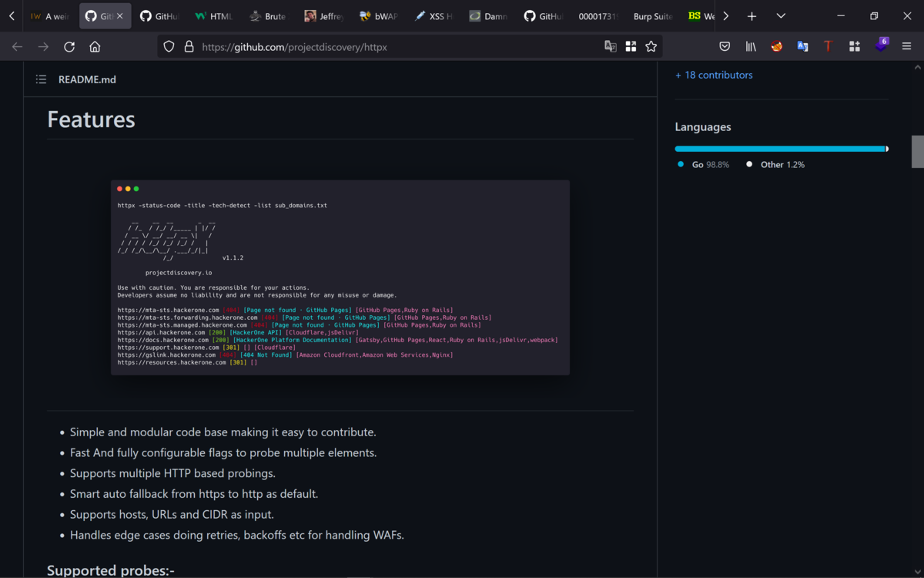Switch to the Burp Suite tab
Screen dimensions: 924x578
pyautogui.click(x=653, y=16)
